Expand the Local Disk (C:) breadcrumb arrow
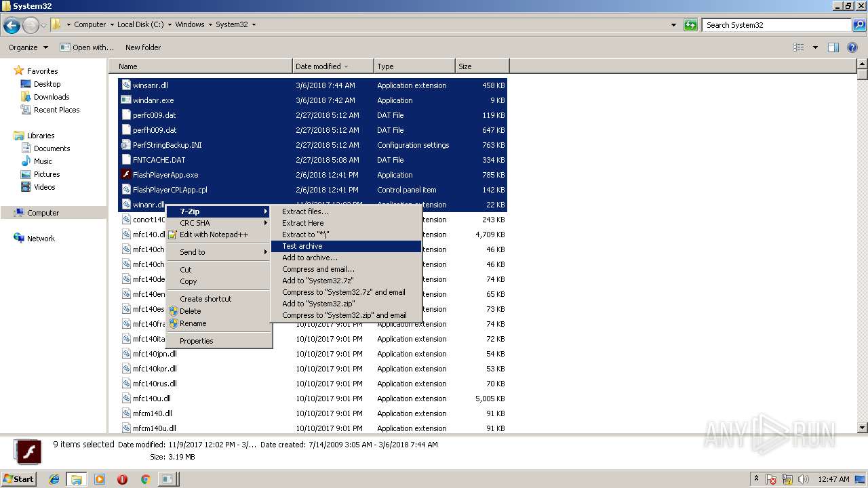 [x=169, y=24]
